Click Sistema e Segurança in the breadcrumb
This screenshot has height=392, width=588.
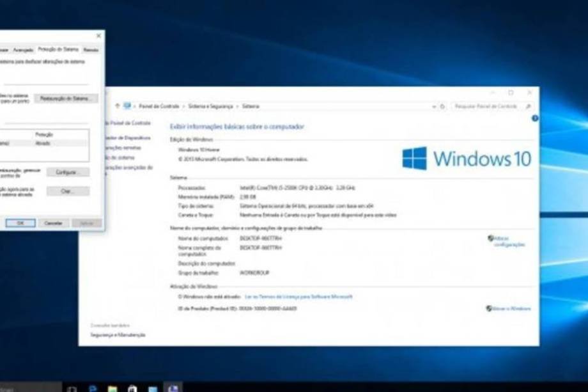[x=210, y=107]
